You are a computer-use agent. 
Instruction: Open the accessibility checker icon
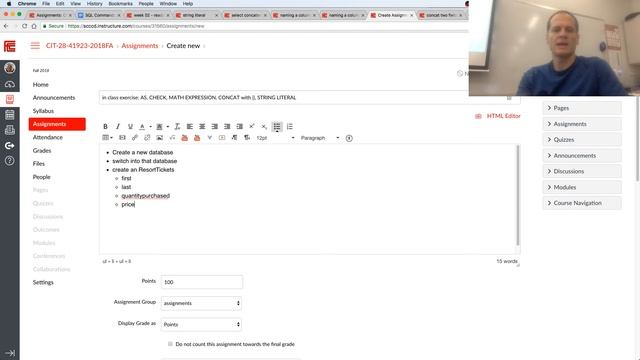click(x=349, y=138)
